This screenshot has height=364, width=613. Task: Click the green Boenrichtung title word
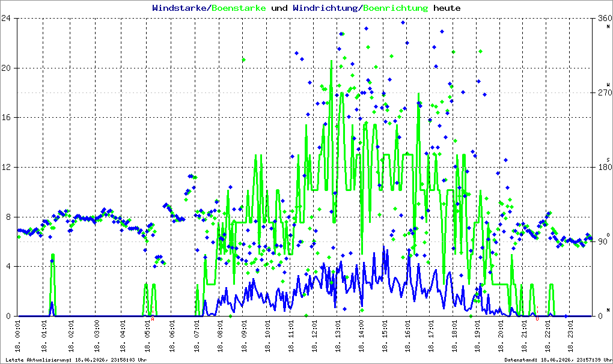(x=395, y=8)
